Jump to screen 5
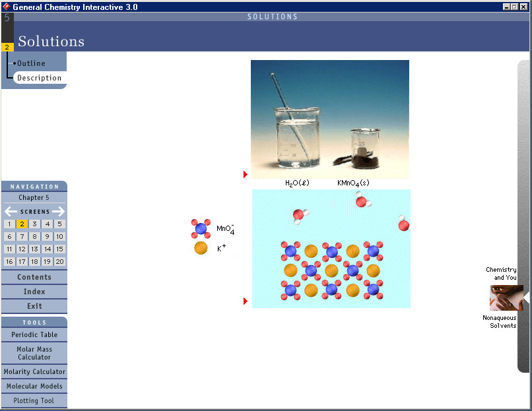The width and height of the screenshot is (532, 411). pyautogui.click(x=59, y=224)
